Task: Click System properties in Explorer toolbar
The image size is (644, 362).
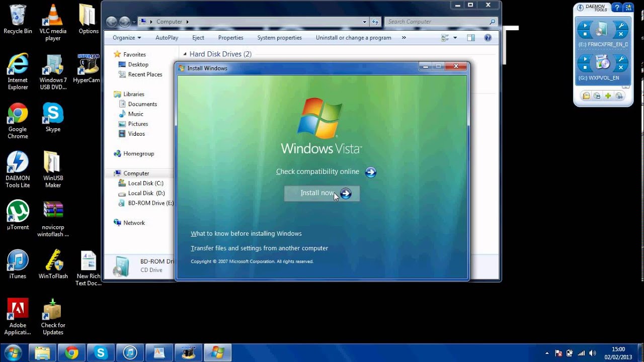Action: (x=280, y=38)
